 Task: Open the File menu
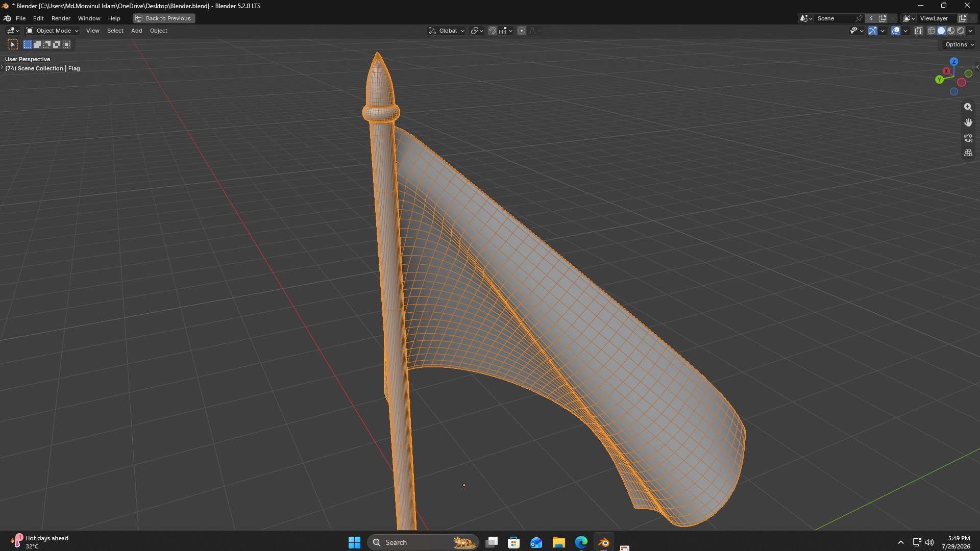pos(20,18)
